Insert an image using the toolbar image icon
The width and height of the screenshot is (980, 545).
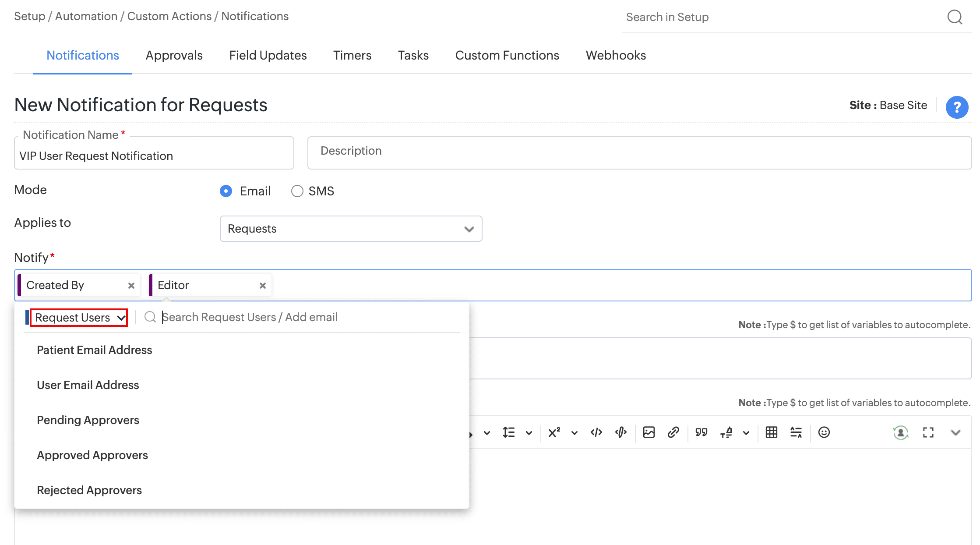649,432
